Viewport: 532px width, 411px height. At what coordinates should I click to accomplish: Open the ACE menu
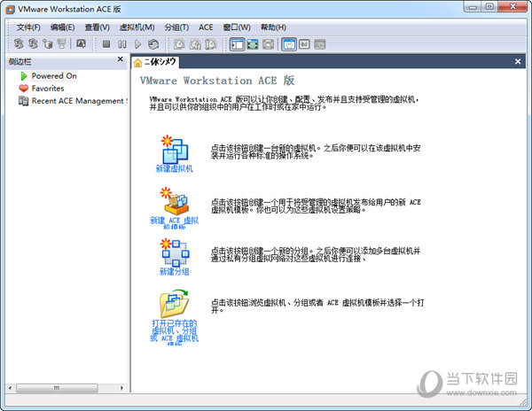(x=206, y=27)
